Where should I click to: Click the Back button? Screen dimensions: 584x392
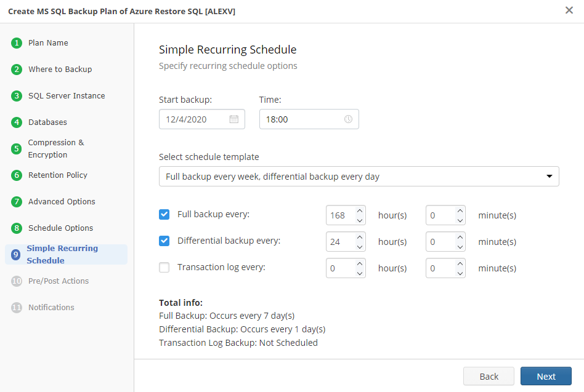[x=489, y=376]
